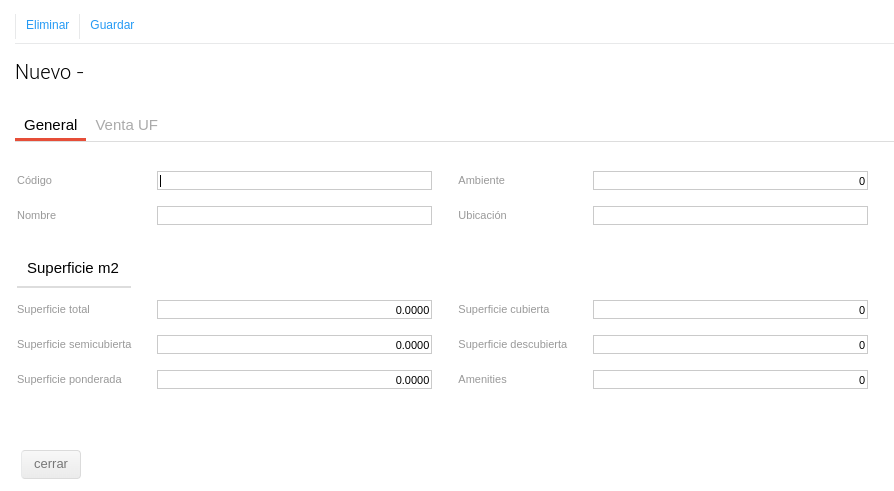Switch to the Venta UF tab

click(126, 125)
